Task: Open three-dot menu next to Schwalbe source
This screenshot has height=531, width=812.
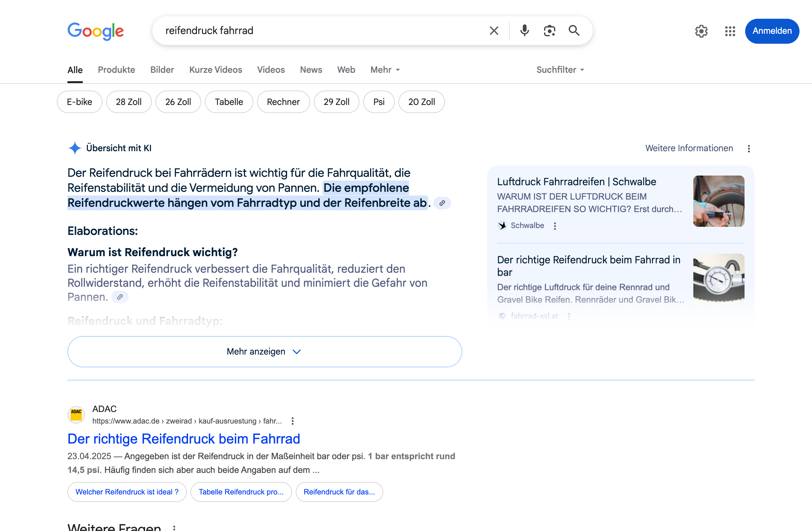Action: click(555, 226)
